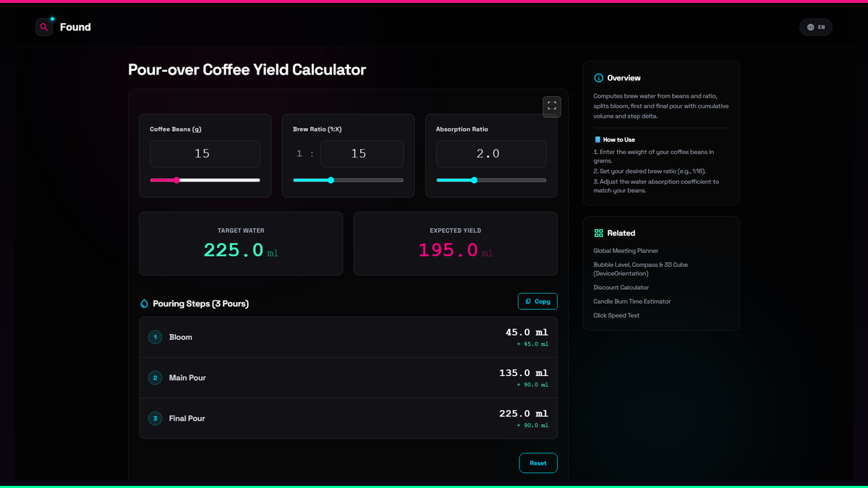Viewport: 868px width, 488px height.
Task: Click the Found magnifier logo icon
Action: point(44,27)
